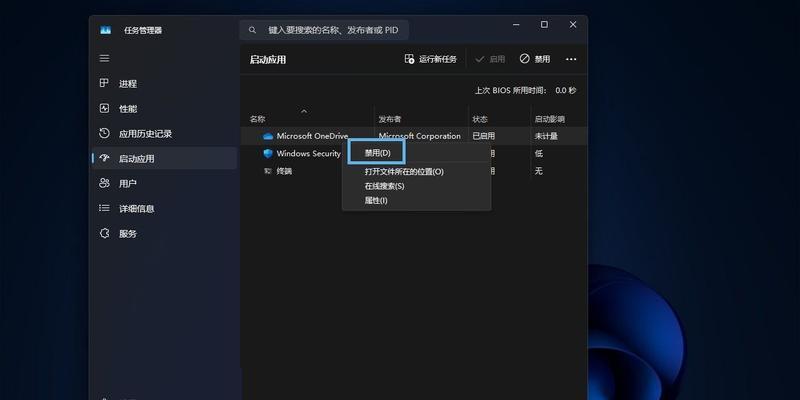Click the OneDrive cloud icon
The image size is (800, 400).
point(268,136)
